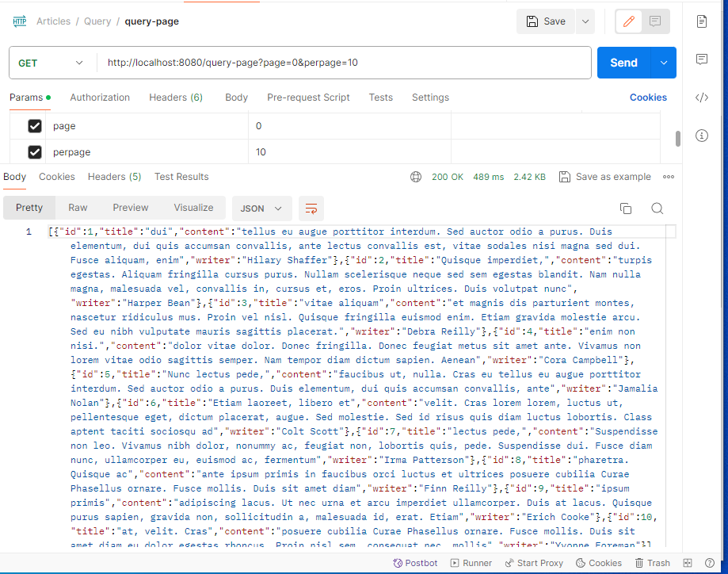
Task: Open the Trash from the status bar
Action: tap(653, 563)
